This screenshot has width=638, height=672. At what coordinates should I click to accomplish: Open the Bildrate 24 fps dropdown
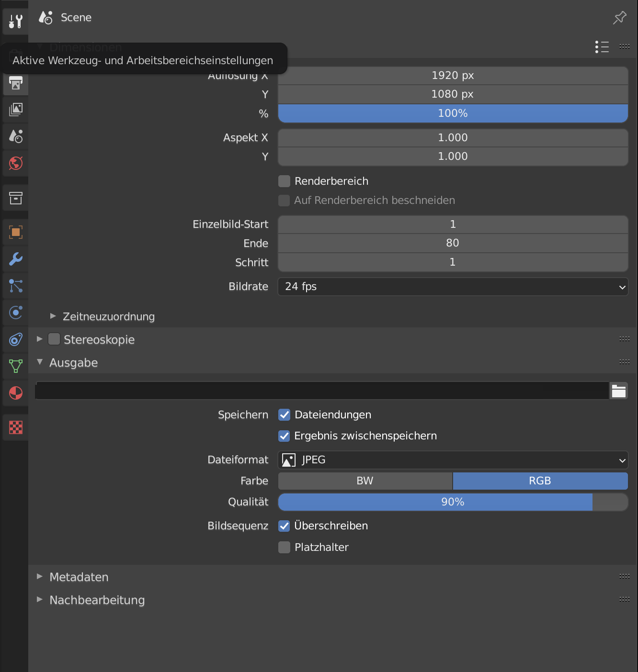pyautogui.click(x=453, y=287)
